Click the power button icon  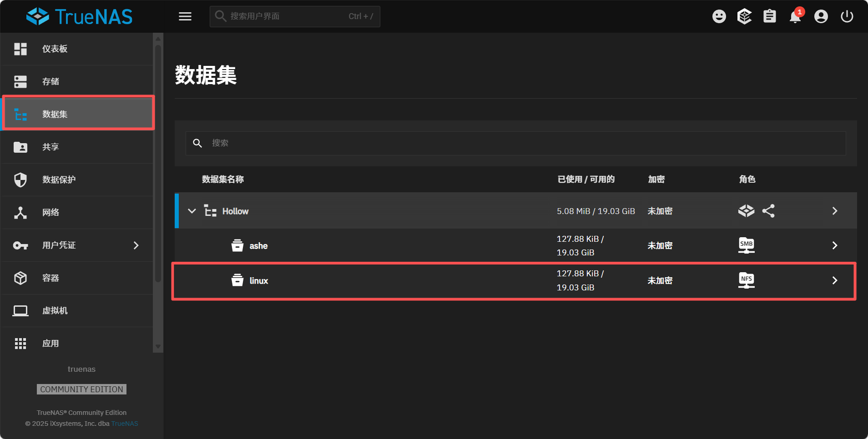pyautogui.click(x=847, y=16)
